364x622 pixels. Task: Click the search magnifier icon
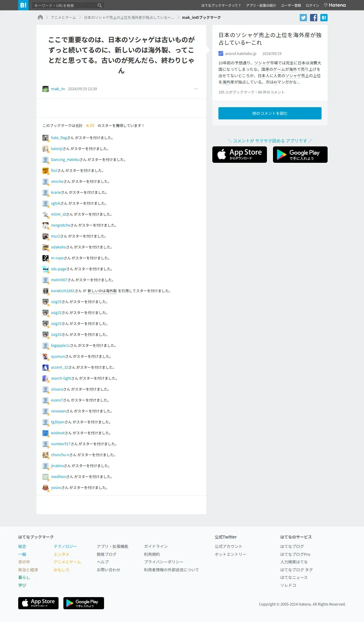pos(100,5)
